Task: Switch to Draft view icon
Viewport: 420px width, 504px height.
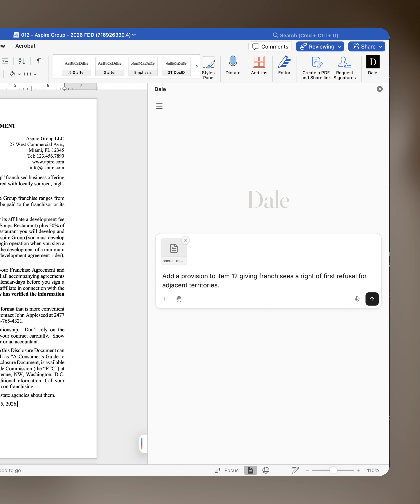Action: click(x=295, y=470)
